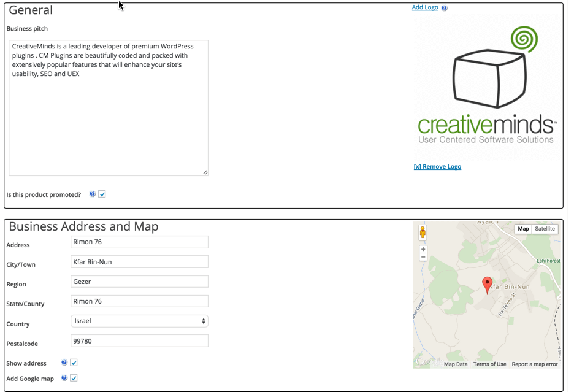Open the Country dropdown showing Israel
Image resolution: width=574 pixels, height=392 pixels.
(x=139, y=321)
